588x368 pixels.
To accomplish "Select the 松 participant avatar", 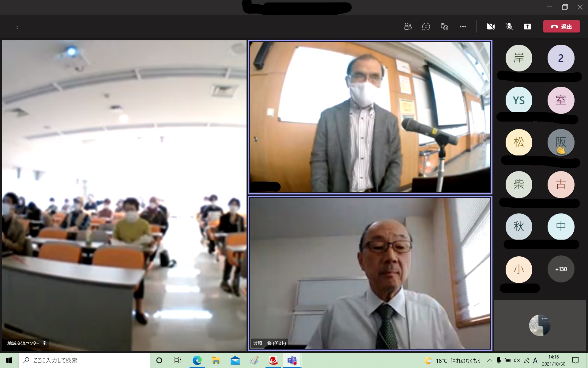I will [x=519, y=142].
